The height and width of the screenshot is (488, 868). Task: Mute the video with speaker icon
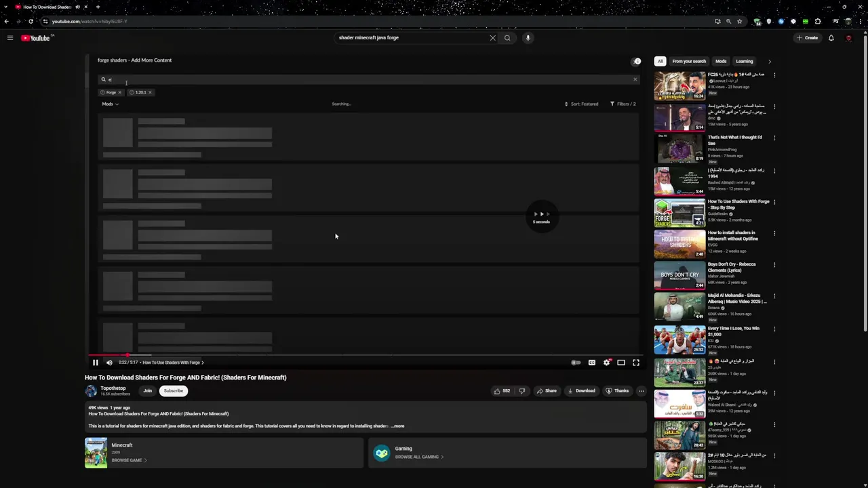click(109, 363)
